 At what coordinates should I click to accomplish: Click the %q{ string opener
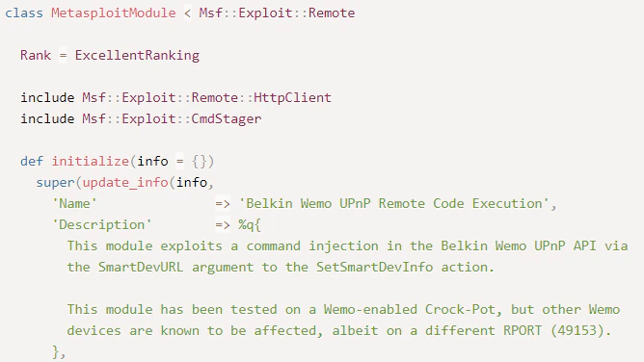250,224
